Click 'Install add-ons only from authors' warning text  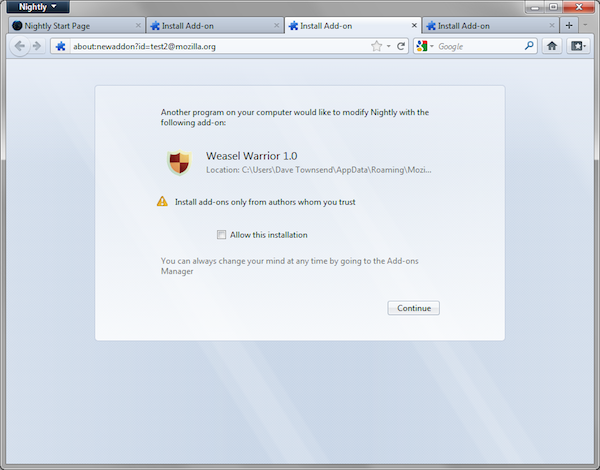pyautogui.click(x=265, y=202)
